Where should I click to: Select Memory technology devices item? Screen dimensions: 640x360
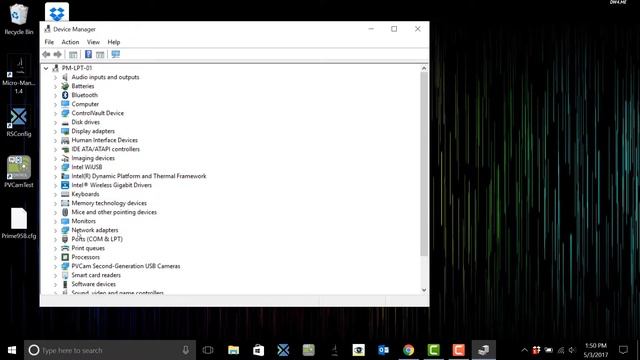109,203
